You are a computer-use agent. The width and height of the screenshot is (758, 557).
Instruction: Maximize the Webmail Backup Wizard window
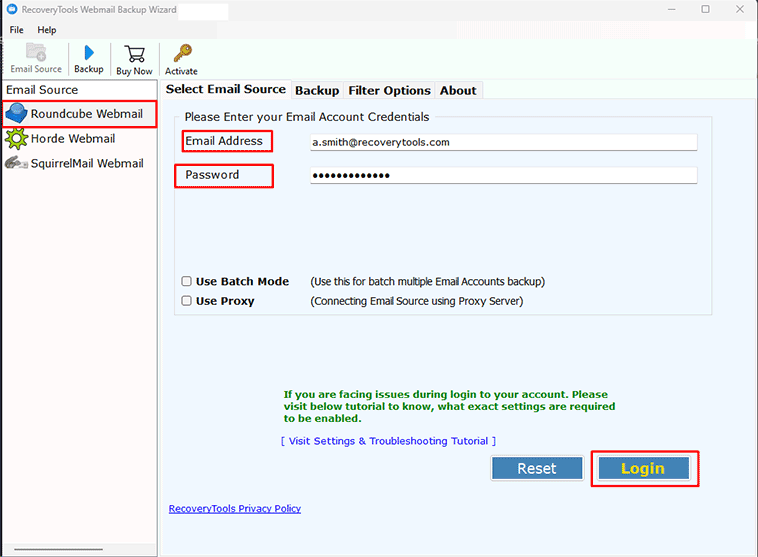[706, 9]
